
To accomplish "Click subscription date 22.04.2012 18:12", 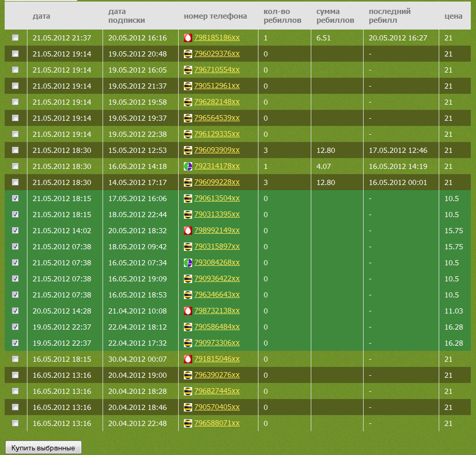I will click(138, 327).
